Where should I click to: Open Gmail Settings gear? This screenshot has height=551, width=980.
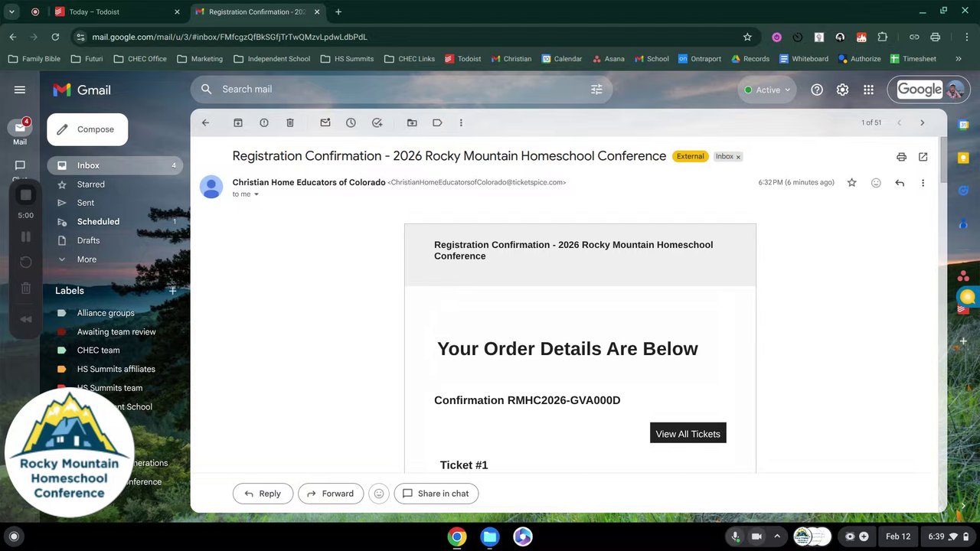point(842,90)
